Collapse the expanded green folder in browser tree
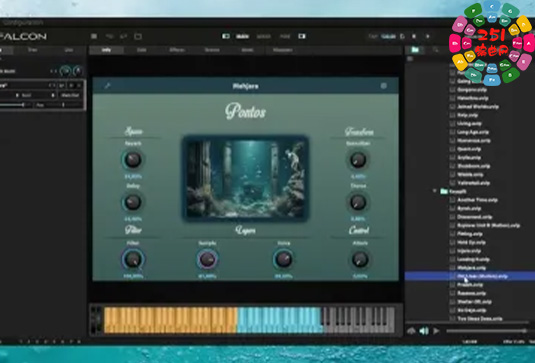535x363 pixels. pyautogui.click(x=435, y=191)
